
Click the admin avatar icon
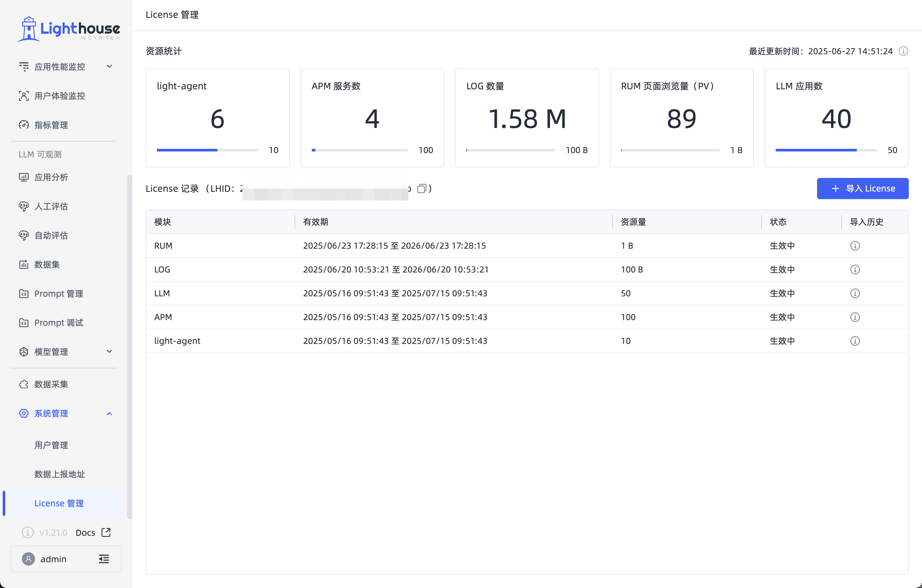click(28, 559)
